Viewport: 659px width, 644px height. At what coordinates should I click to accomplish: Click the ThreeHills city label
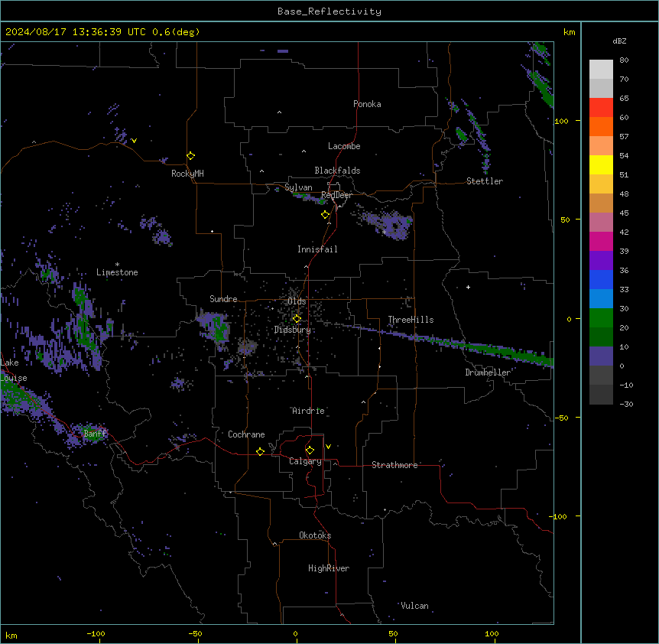click(x=411, y=320)
